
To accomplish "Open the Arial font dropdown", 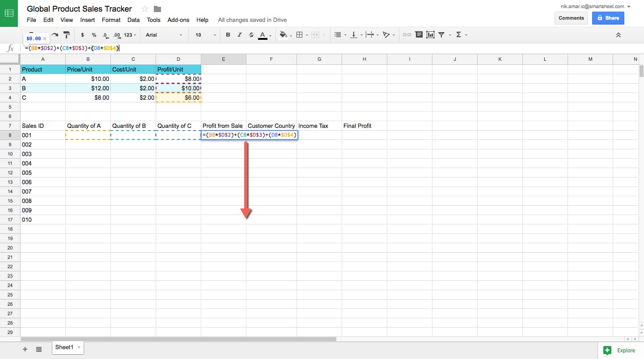I will pos(164,35).
